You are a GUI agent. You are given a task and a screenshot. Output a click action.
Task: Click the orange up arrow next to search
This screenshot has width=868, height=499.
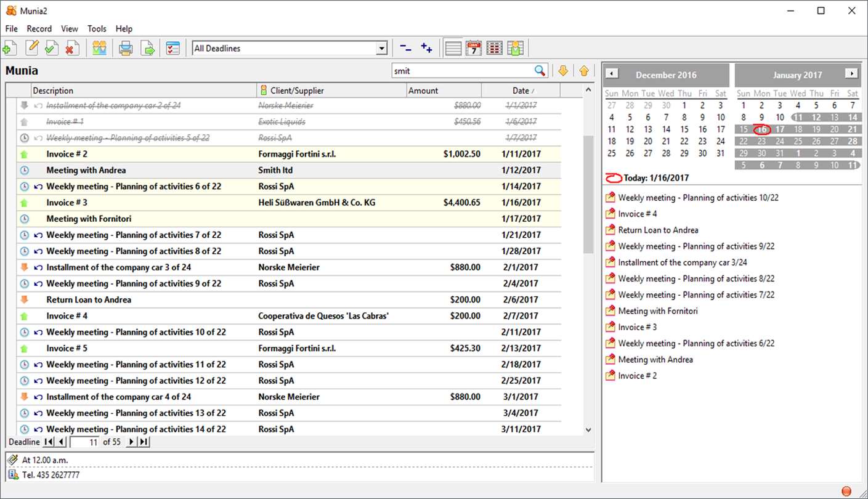pyautogui.click(x=584, y=71)
